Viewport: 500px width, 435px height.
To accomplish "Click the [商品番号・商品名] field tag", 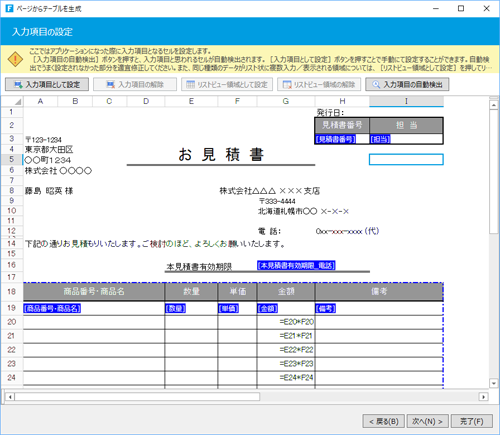I will pos(52,308).
